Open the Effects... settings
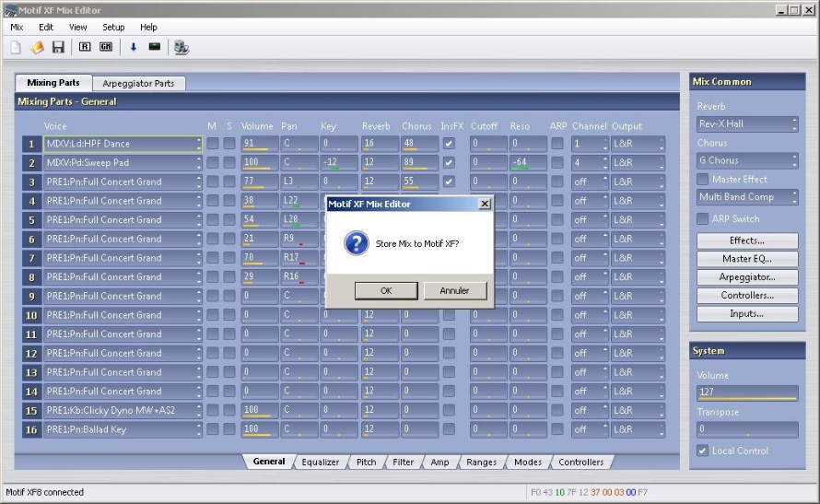Viewport: 820px width, 504px height. coord(747,240)
